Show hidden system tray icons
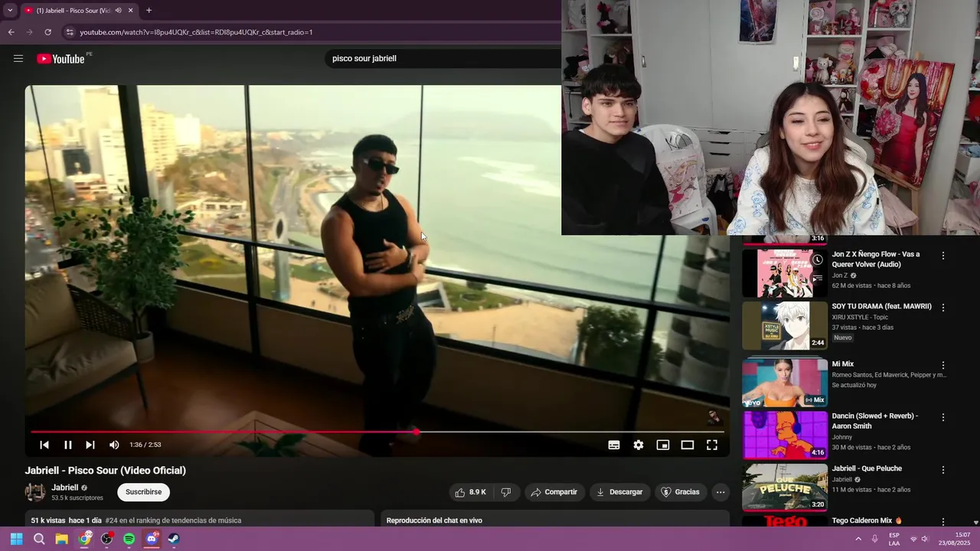980x551 pixels. click(857, 539)
